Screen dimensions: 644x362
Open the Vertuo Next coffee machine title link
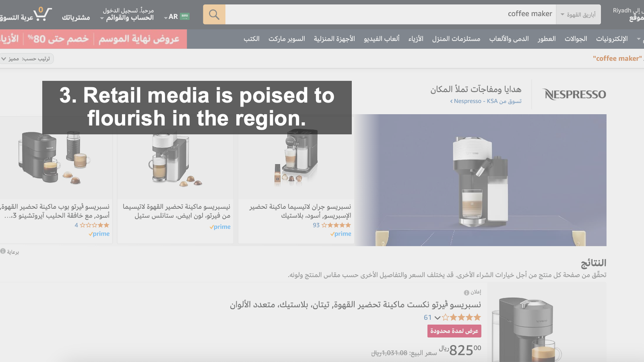[x=355, y=305]
